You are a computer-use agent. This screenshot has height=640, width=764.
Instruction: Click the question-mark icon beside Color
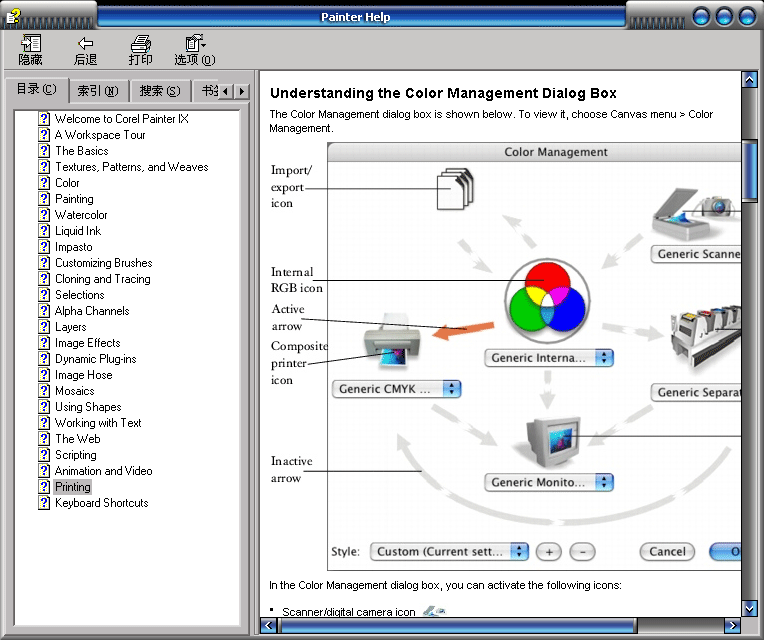pos(44,183)
